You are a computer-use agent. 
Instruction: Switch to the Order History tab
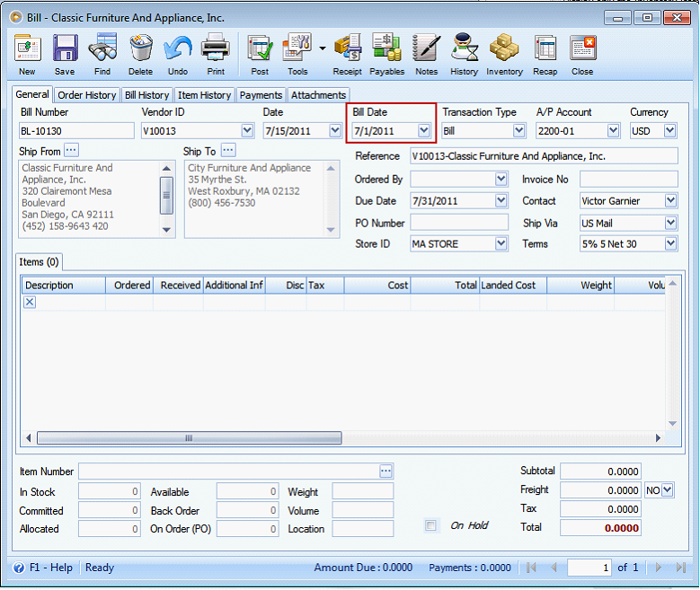click(87, 95)
